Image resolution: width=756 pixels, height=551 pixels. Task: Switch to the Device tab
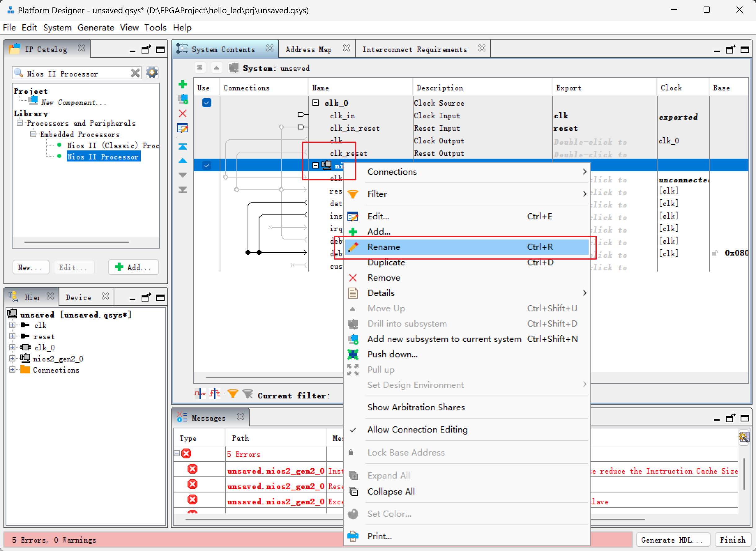tap(78, 298)
